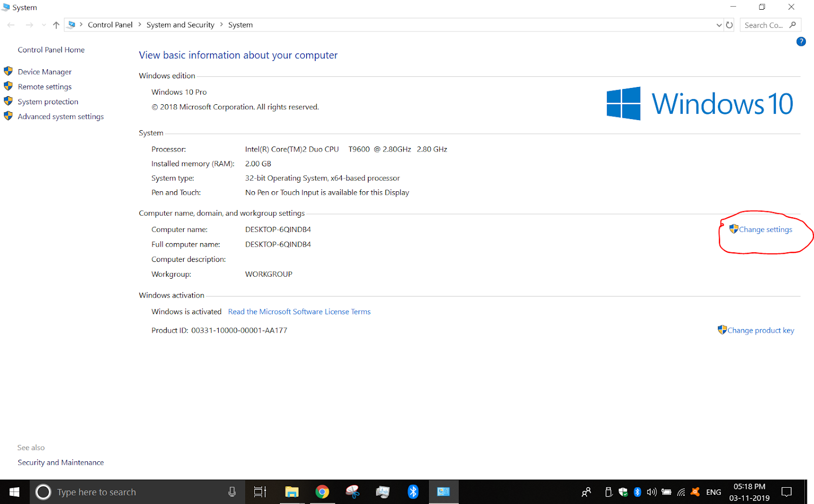Image resolution: width=814 pixels, height=504 pixels.
Task: Open Windows Security shield tray icon
Action: click(x=623, y=492)
